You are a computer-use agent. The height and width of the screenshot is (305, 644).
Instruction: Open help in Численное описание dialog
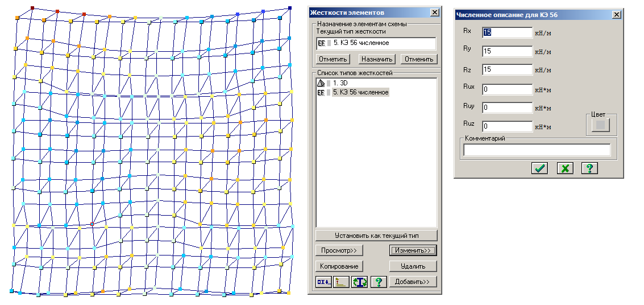point(589,168)
